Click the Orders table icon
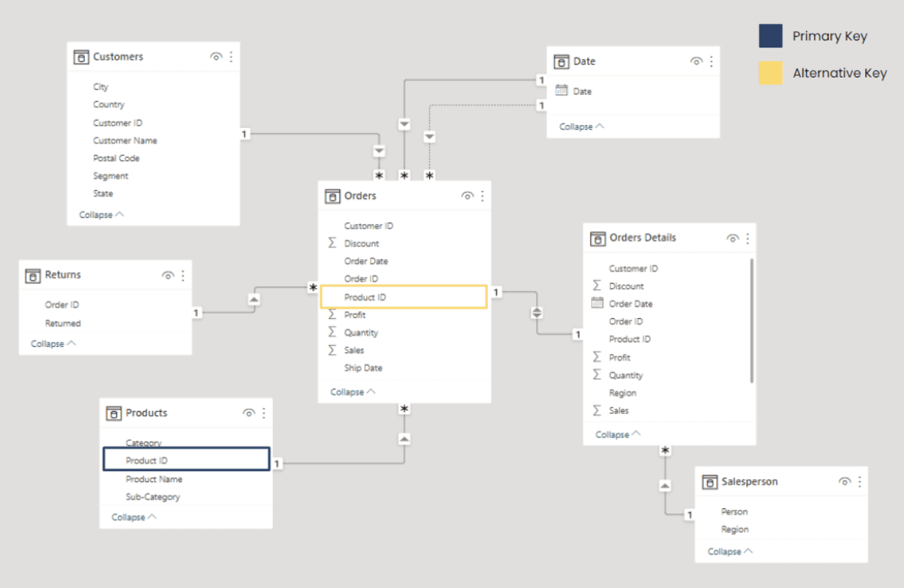 [x=332, y=196]
